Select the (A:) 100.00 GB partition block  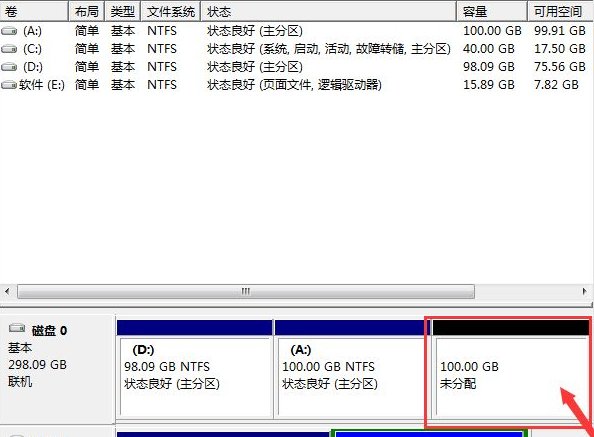click(350, 369)
